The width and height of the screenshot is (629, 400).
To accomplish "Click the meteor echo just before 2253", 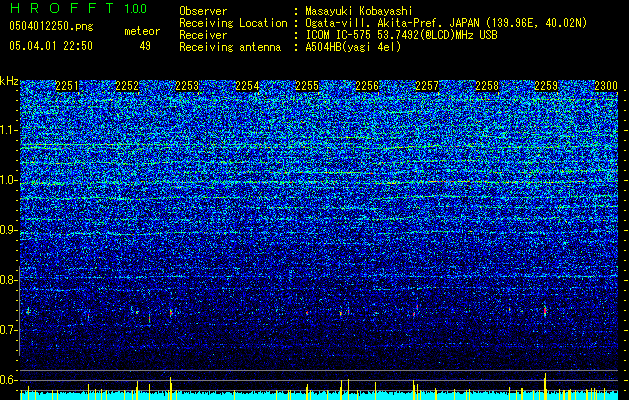I will 171,312.
